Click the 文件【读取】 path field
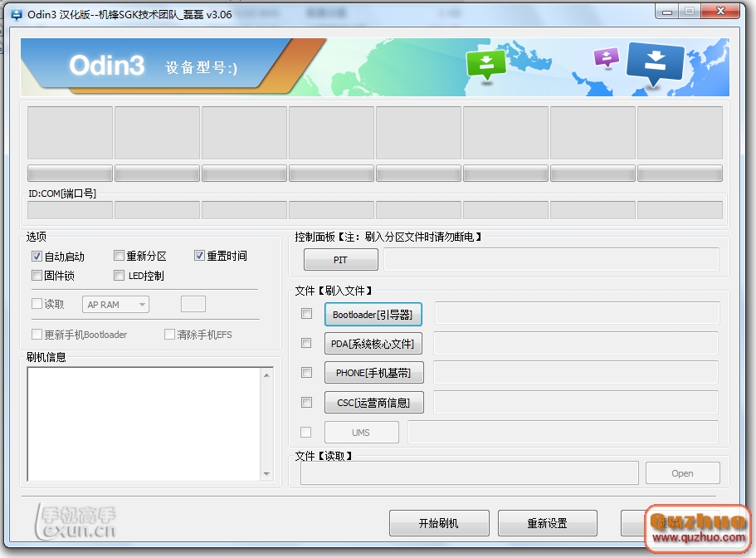The image size is (756, 558). tap(470, 473)
